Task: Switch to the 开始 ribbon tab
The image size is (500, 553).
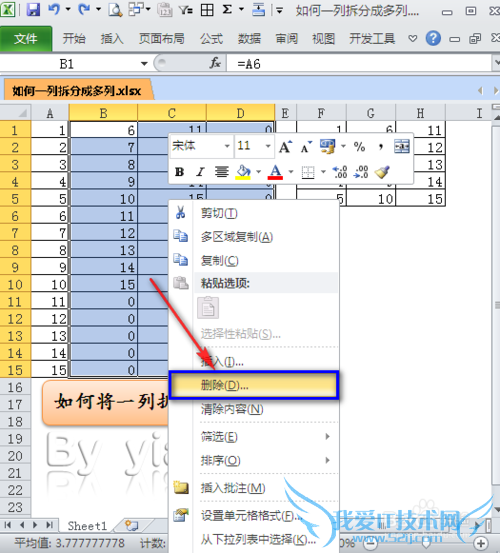Action: click(74, 38)
